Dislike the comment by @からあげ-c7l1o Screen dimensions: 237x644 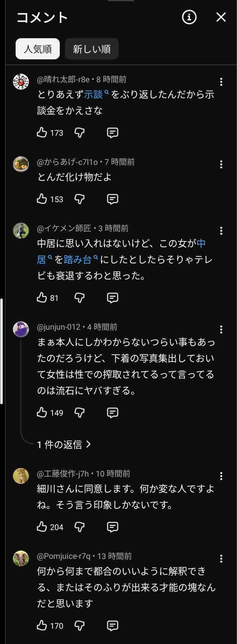[79, 199]
